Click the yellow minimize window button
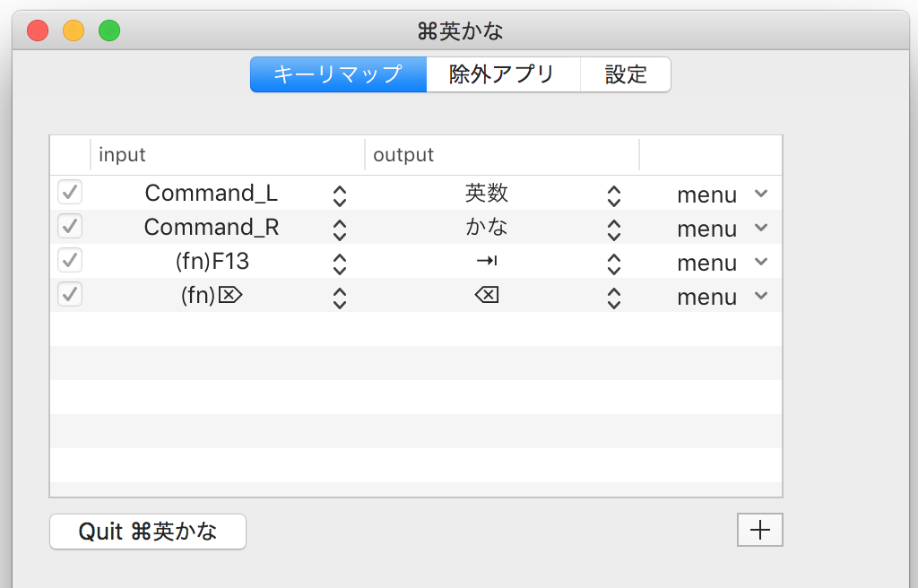The width and height of the screenshot is (918, 588). [74, 31]
